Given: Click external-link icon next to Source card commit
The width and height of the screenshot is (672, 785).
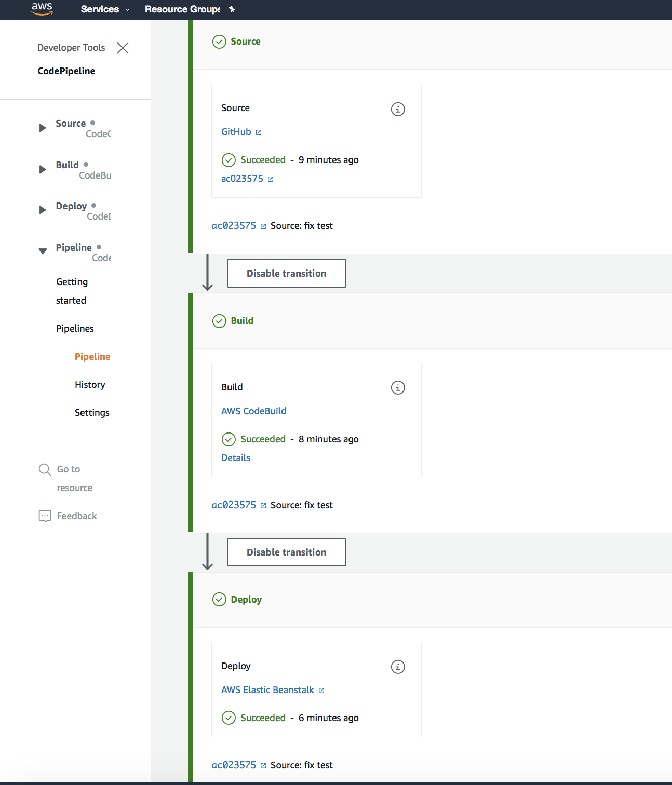Looking at the screenshot, I should click(x=271, y=179).
